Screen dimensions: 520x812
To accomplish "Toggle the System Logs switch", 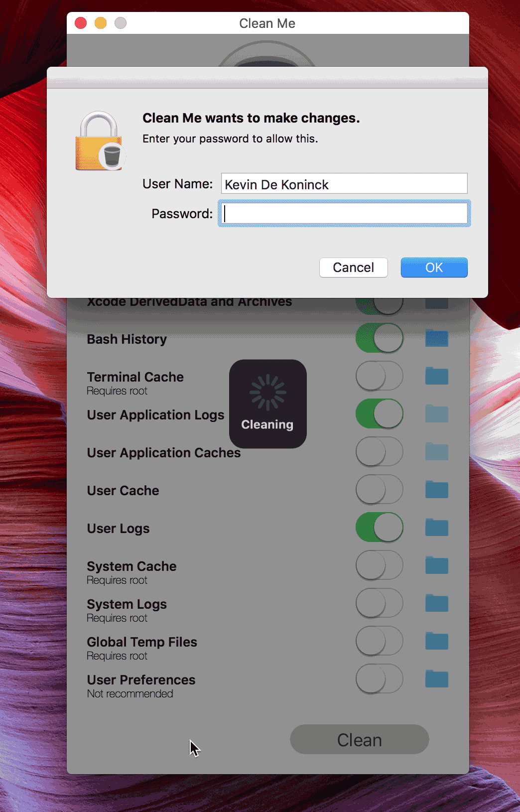I will click(x=379, y=603).
